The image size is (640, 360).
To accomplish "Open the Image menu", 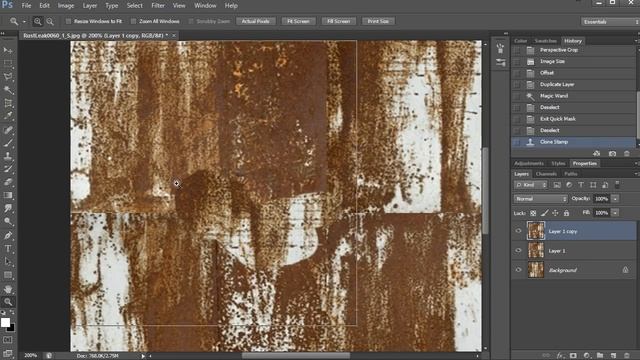I will 66,6.
